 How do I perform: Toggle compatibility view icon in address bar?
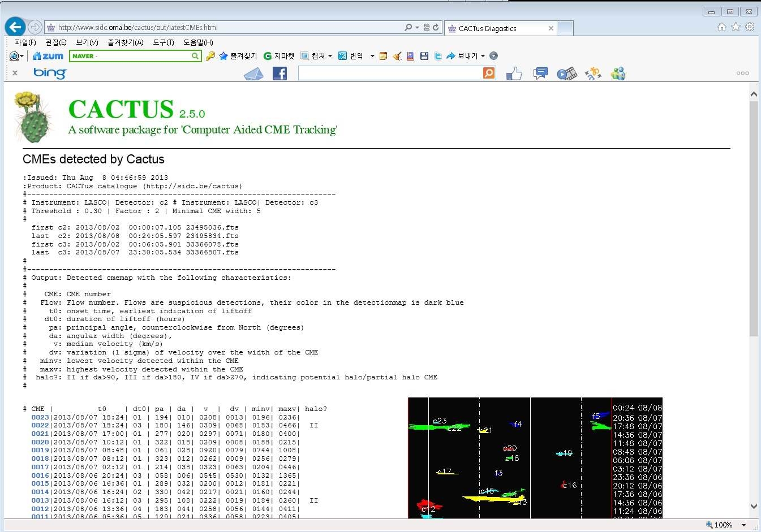pos(427,27)
